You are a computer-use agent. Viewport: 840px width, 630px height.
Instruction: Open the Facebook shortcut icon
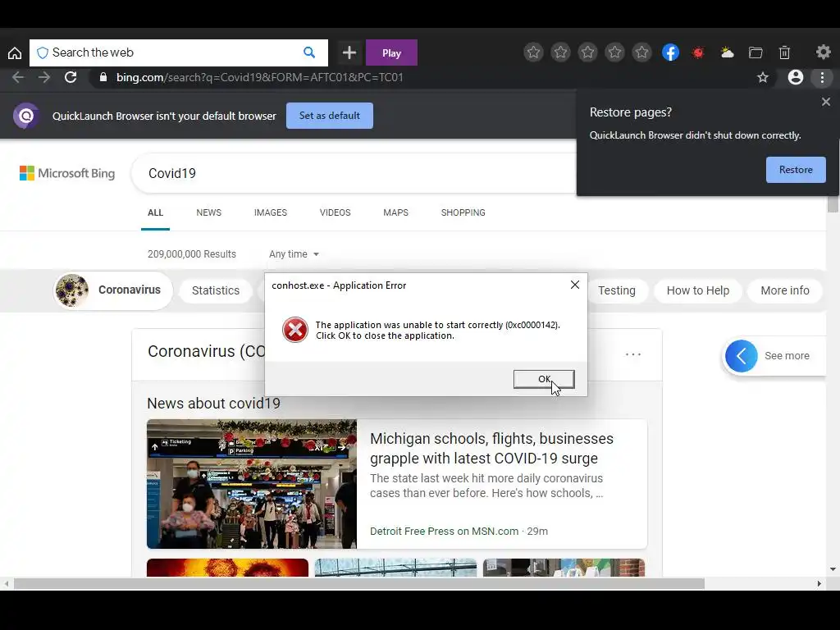coord(670,52)
